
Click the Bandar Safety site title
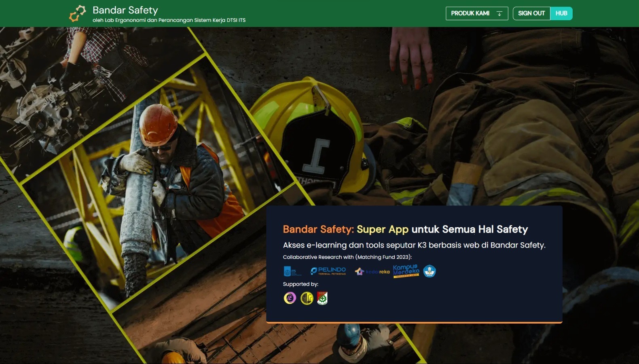125,10
